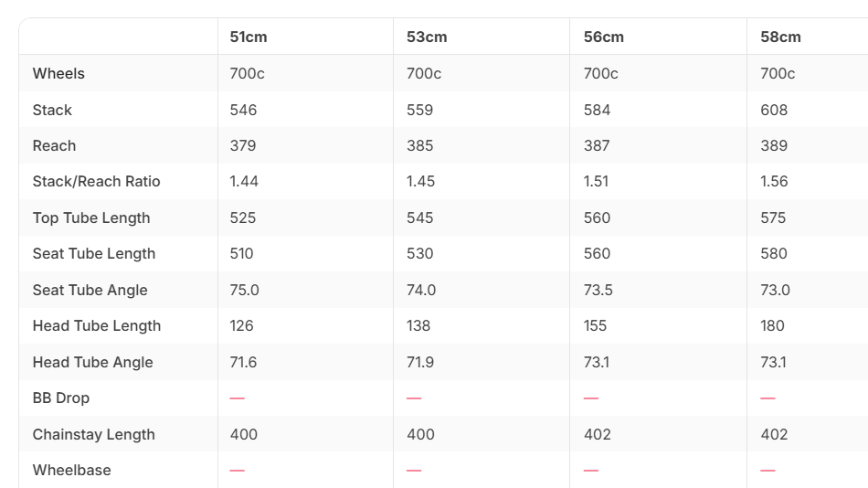Image resolution: width=868 pixels, height=488 pixels.
Task: Select the Head Tube Length label
Action: coord(97,326)
